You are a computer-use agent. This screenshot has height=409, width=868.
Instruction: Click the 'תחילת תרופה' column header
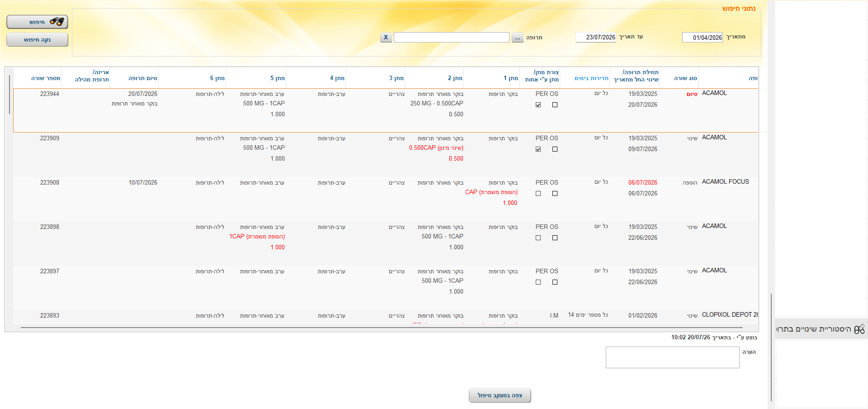tap(636, 76)
